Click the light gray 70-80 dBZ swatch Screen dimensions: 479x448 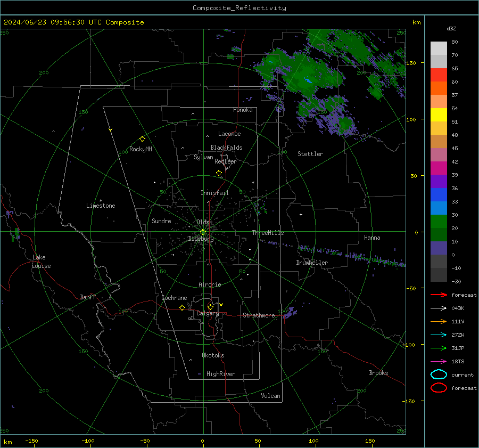point(439,48)
